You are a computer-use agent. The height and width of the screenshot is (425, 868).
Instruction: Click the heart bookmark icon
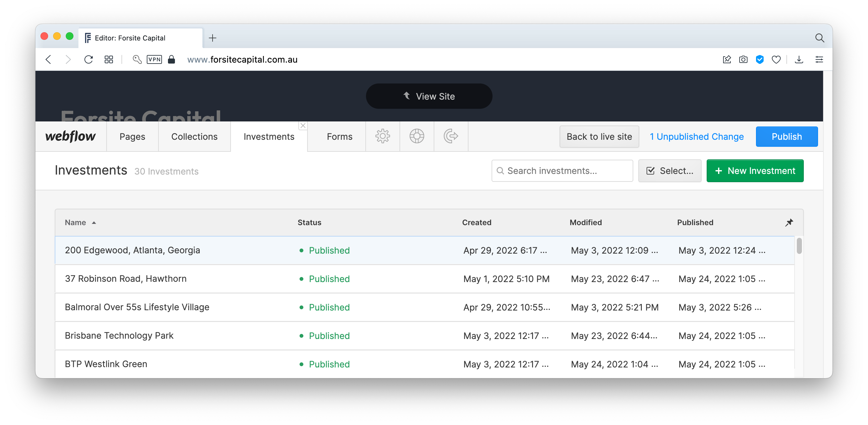click(776, 60)
